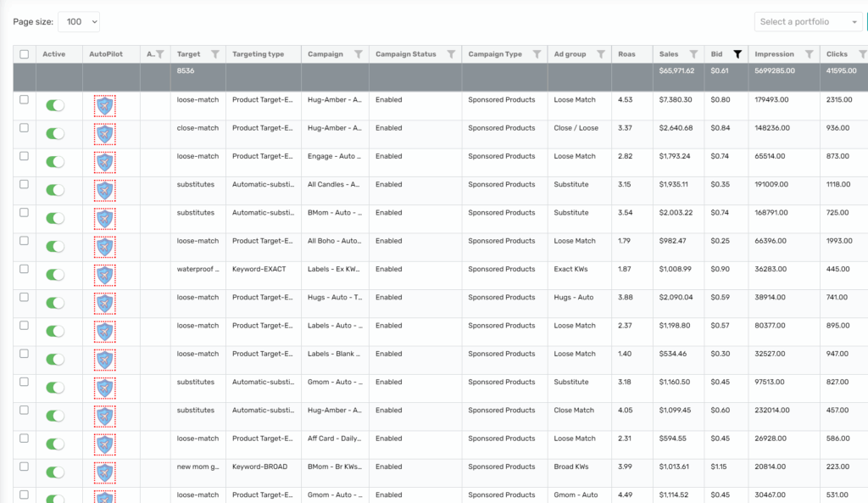Open the active Bid filter icon
The height and width of the screenshot is (503, 868).
(737, 54)
